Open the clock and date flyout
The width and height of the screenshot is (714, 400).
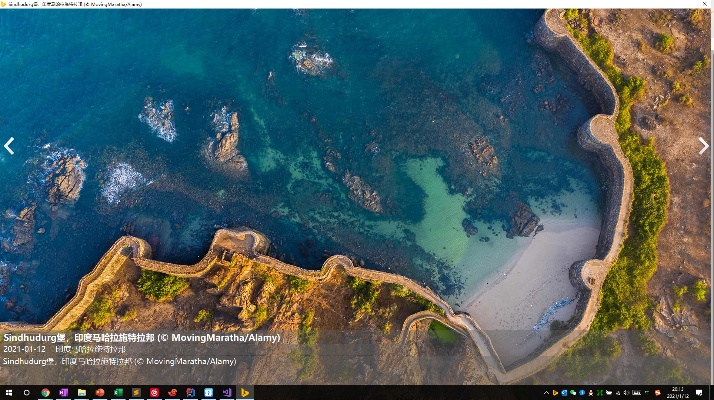click(x=679, y=393)
